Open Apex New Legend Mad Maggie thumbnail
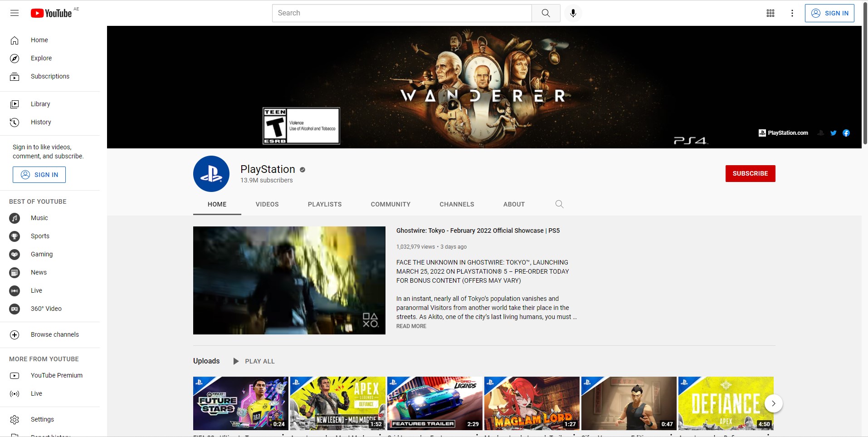 click(338, 403)
